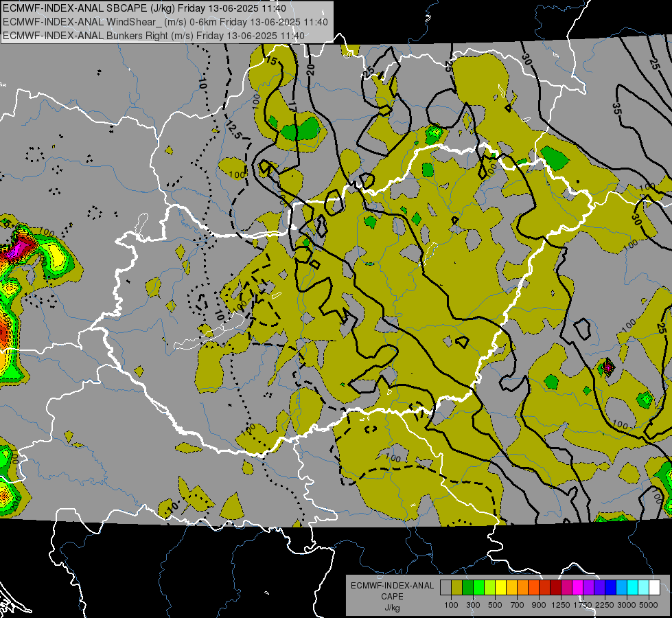Select the olive legend swatch after 100

[456, 588]
